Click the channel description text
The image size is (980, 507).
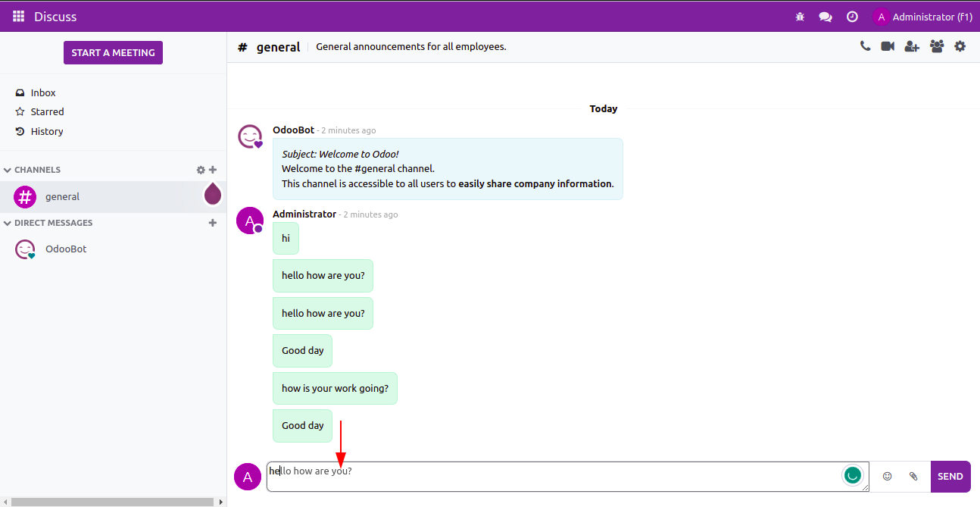pyautogui.click(x=410, y=46)
